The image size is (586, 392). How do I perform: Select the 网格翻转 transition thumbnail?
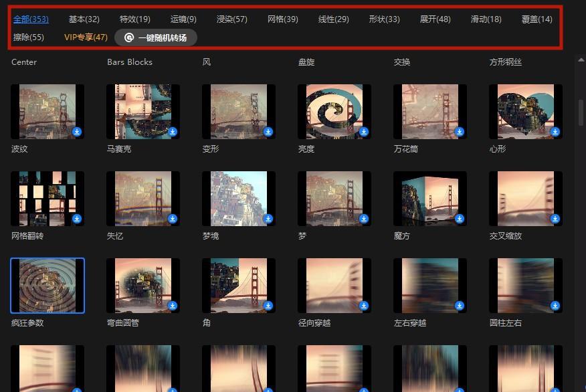(x=47, y=199)
